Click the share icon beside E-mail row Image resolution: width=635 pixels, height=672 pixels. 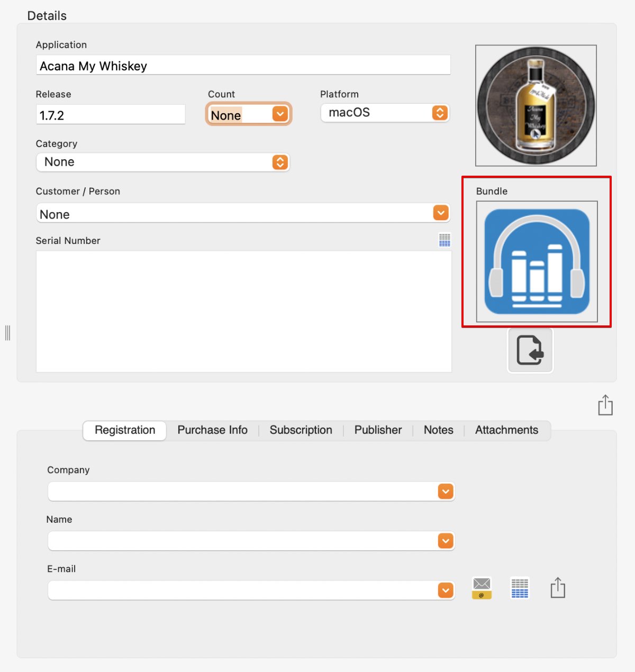(558, 588)
